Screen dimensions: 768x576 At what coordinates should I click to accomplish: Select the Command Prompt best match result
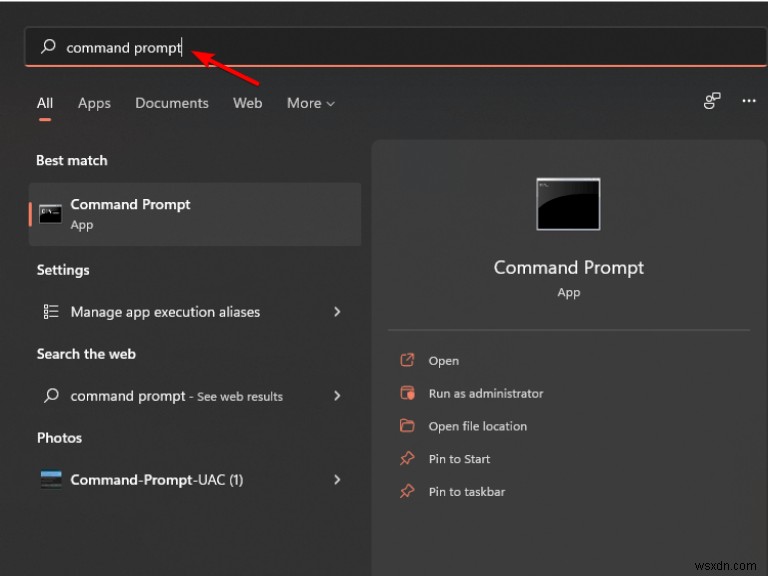point(195,214)
